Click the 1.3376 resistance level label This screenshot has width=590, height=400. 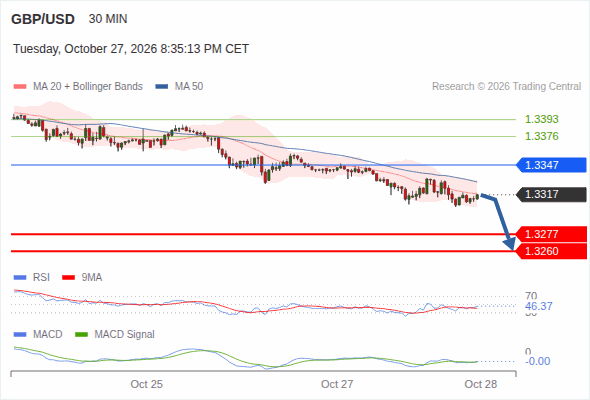541,136
